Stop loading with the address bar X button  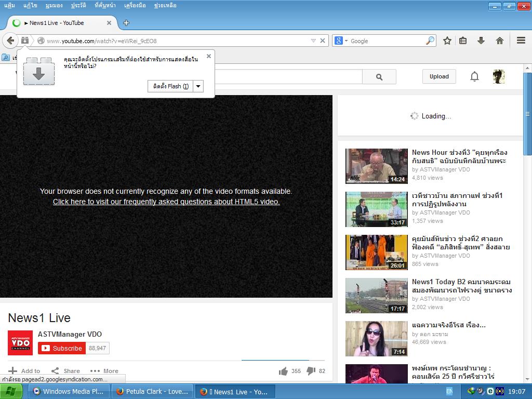click(323, 41)
